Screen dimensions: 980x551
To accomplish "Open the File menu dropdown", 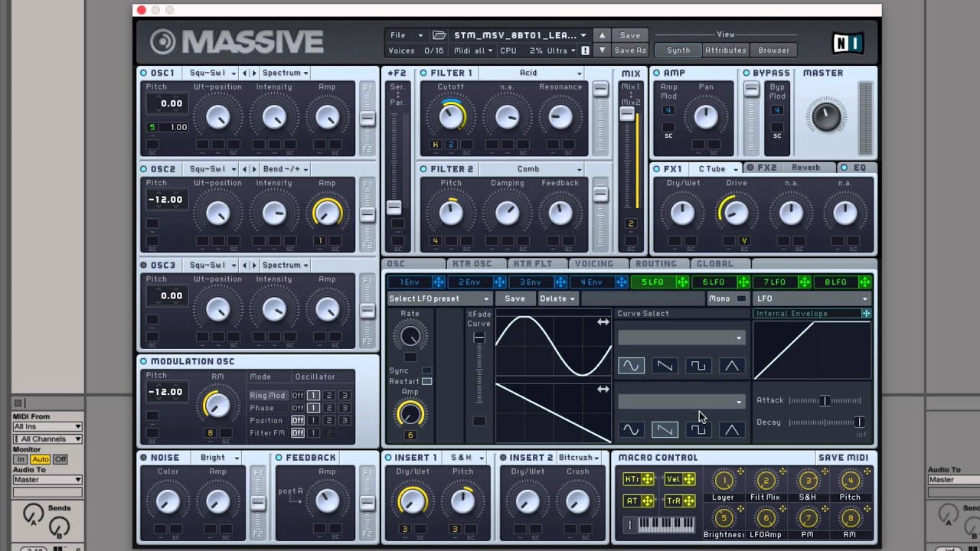I will click(x=407, y=35).
